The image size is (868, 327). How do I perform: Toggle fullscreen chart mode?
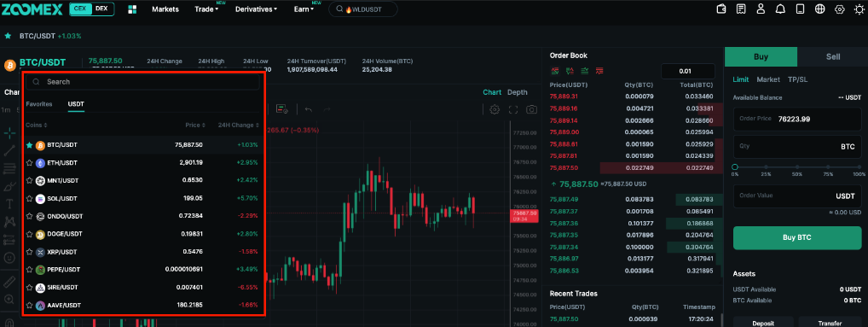click(x=513, y=109)
